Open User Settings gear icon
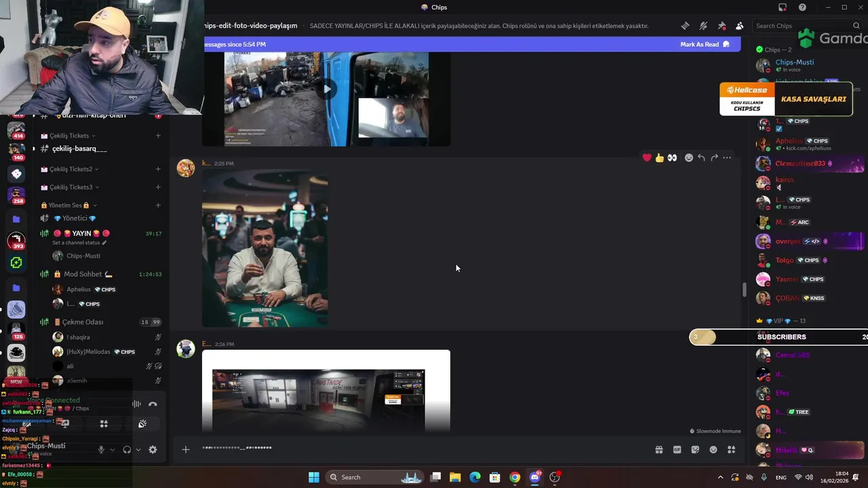This screenshot has height=488, width=868. pyautogui.click(x=153, y=449)
